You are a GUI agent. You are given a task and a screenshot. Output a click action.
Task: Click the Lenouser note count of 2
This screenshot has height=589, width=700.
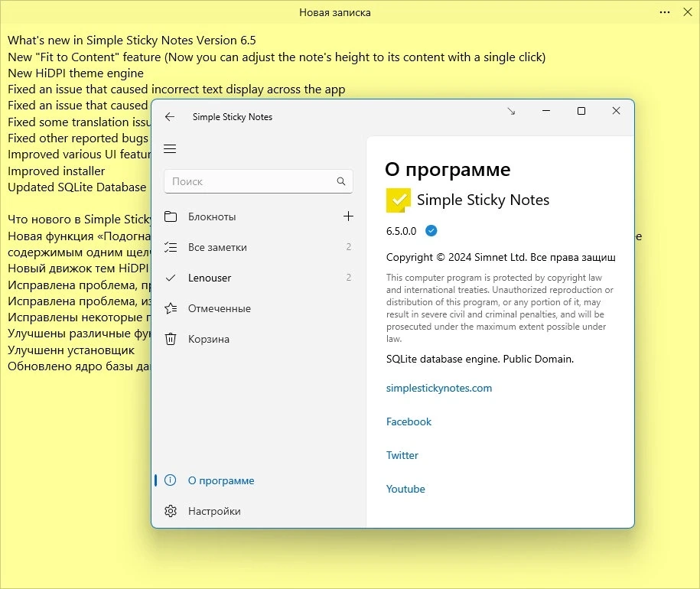(349, 278)
